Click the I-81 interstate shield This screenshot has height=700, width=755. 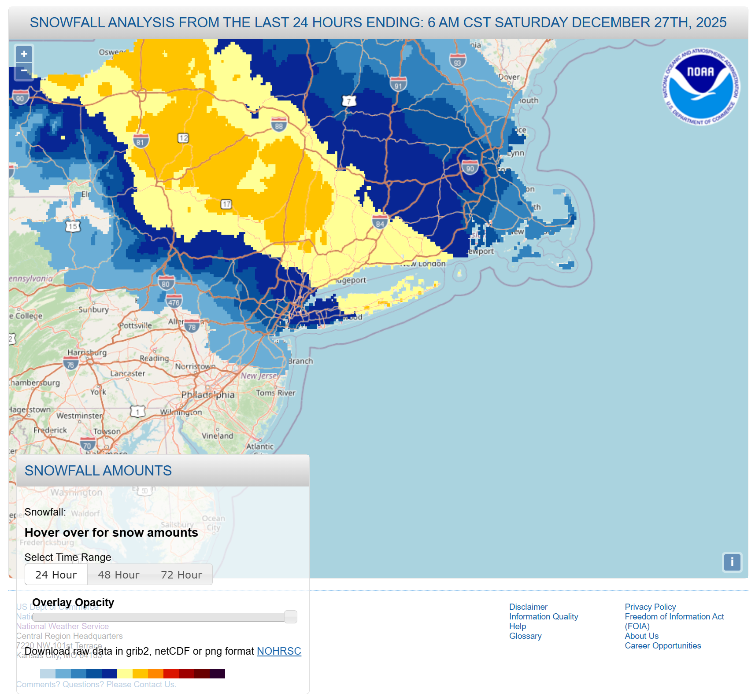(141, 141)
